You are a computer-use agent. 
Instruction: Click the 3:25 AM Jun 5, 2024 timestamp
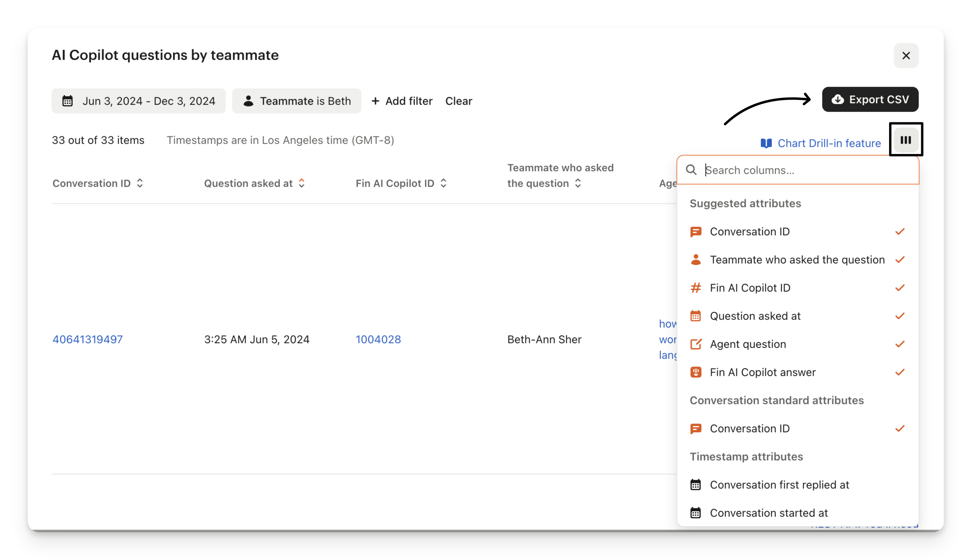257,339
